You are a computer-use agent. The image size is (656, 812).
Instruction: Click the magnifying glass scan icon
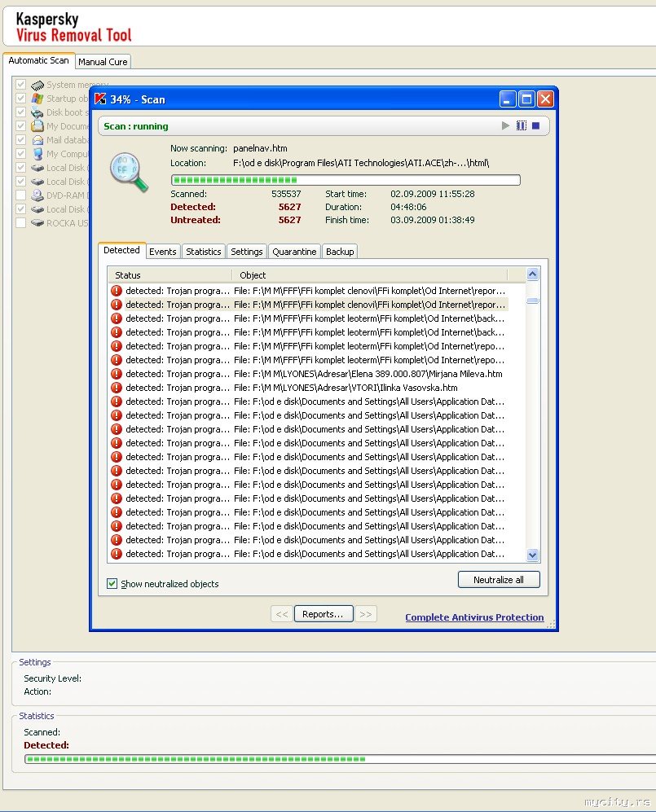[x=129, y=173]
